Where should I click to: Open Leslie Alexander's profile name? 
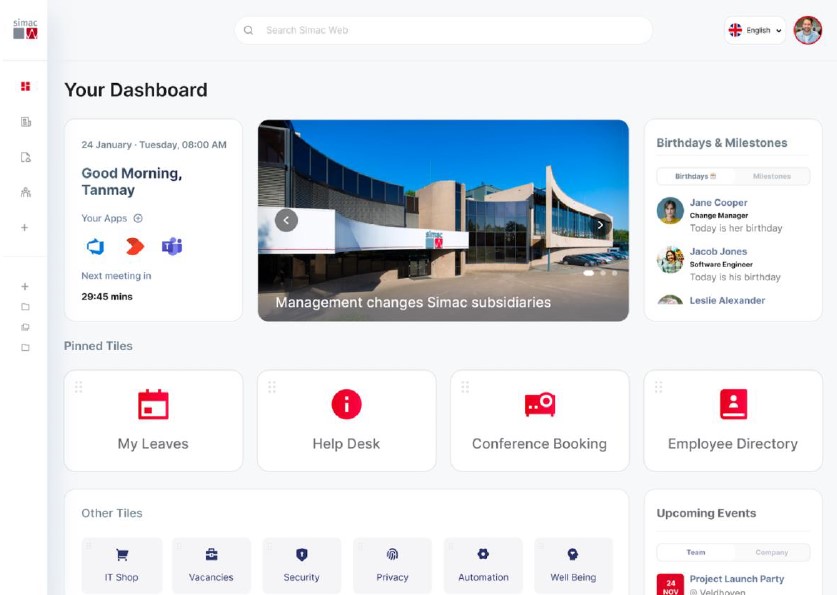[x=727, y=300]
